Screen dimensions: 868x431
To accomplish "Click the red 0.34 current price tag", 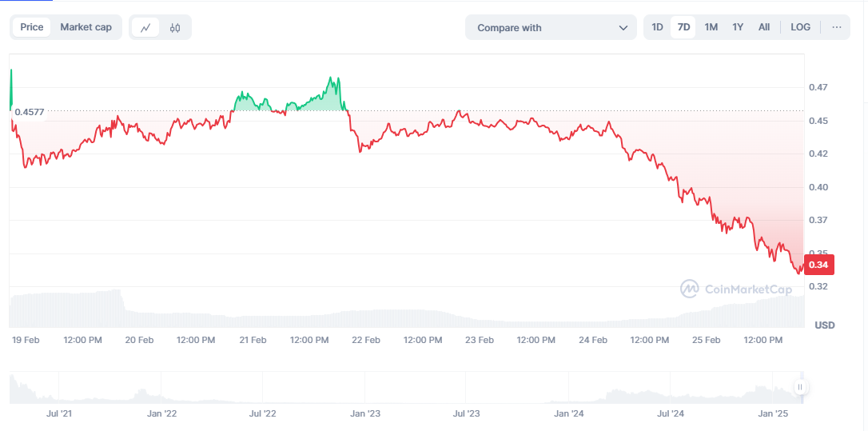I will pos(818,265).
